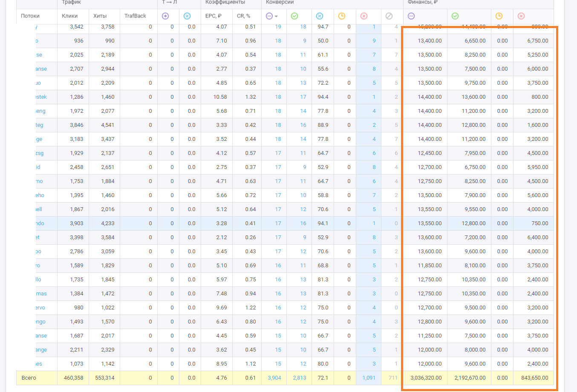Click the percent icon in the T→Л group
The width and height of the screenshot is (577, 392).
187,16
